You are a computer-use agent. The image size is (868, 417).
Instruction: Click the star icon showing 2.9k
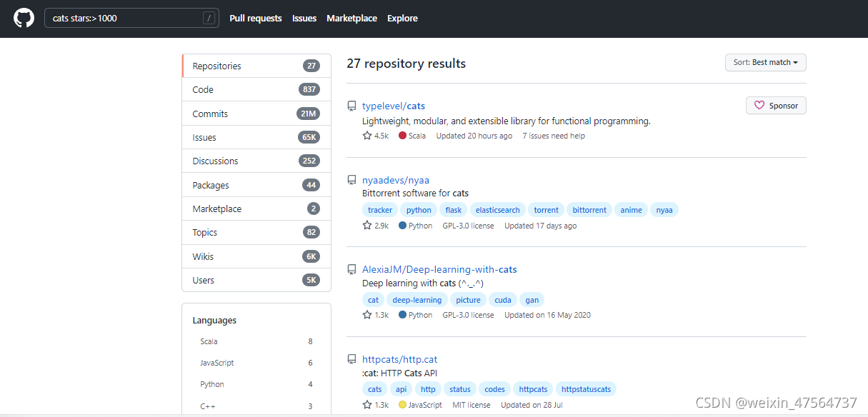tap(367, 226)
